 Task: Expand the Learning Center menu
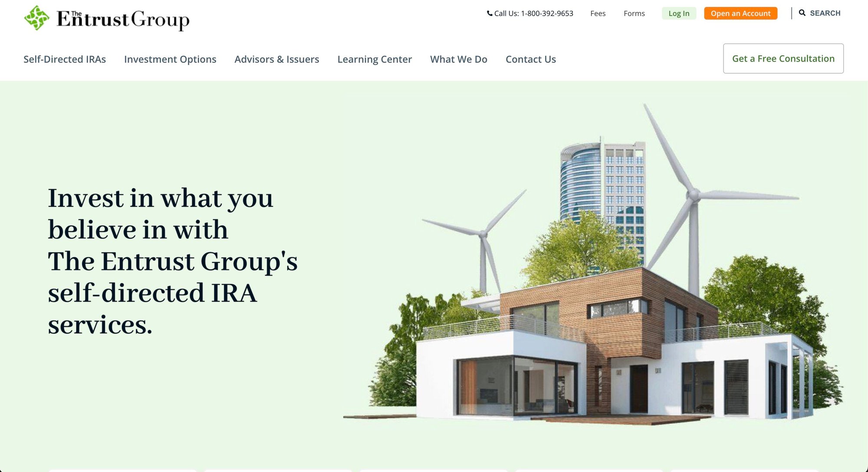375,59
